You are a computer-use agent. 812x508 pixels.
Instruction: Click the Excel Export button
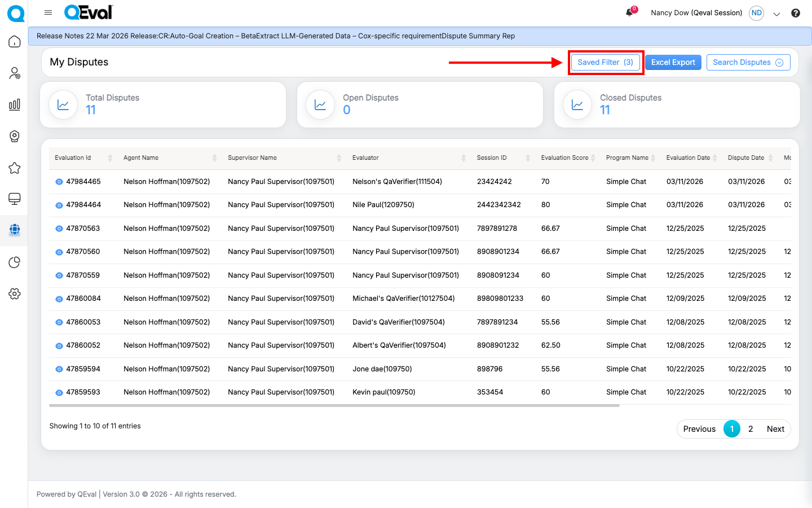(673, 63)
